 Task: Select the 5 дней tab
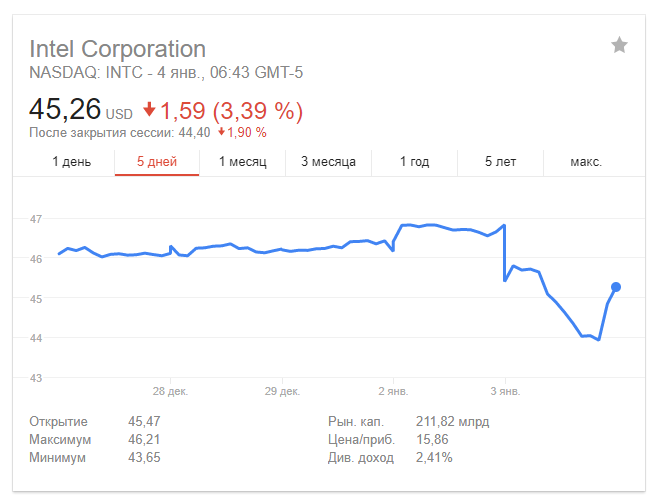(x=157, y=162)
